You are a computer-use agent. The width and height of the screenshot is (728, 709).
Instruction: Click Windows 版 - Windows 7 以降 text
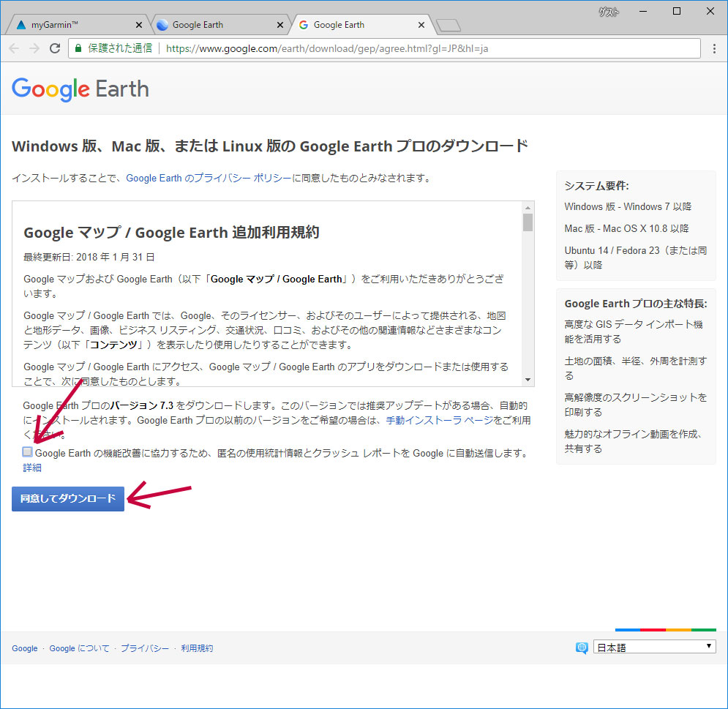pos(628,206)
